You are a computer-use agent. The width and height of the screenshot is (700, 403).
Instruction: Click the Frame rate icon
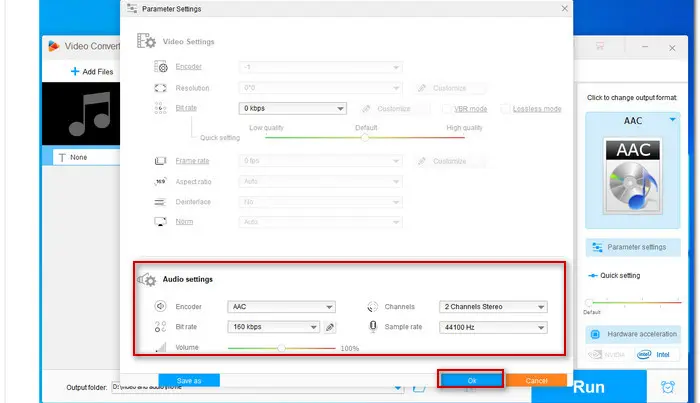point(160,161)
